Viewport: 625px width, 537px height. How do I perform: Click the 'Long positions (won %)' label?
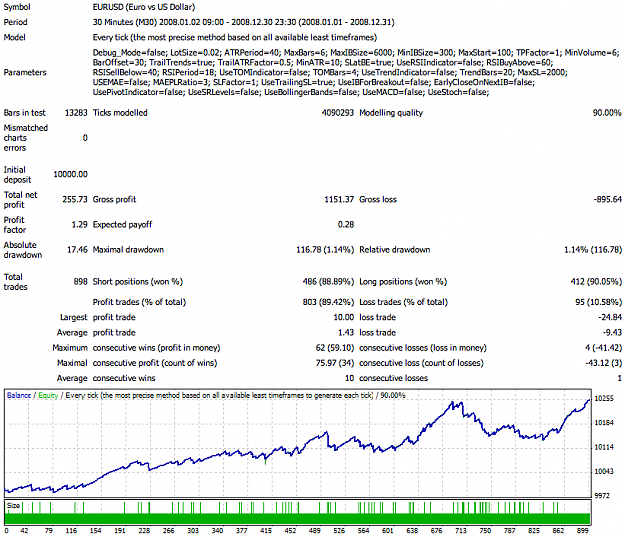pyautogui.click(x=403, y=282)
